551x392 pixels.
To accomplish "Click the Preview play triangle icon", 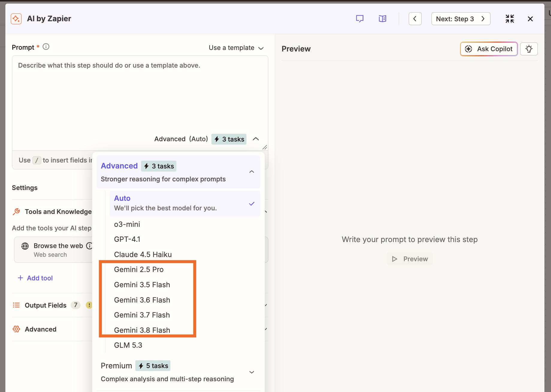I will point(395,259).
